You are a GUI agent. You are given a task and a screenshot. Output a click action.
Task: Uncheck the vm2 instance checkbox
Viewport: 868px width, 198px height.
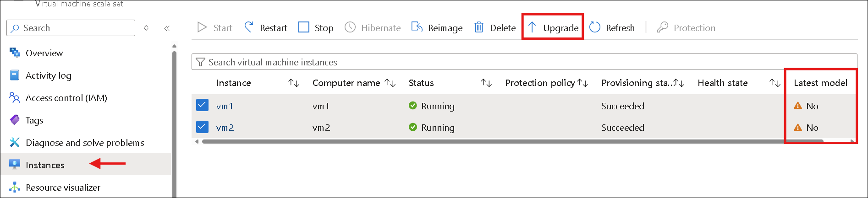coord(202,127)
